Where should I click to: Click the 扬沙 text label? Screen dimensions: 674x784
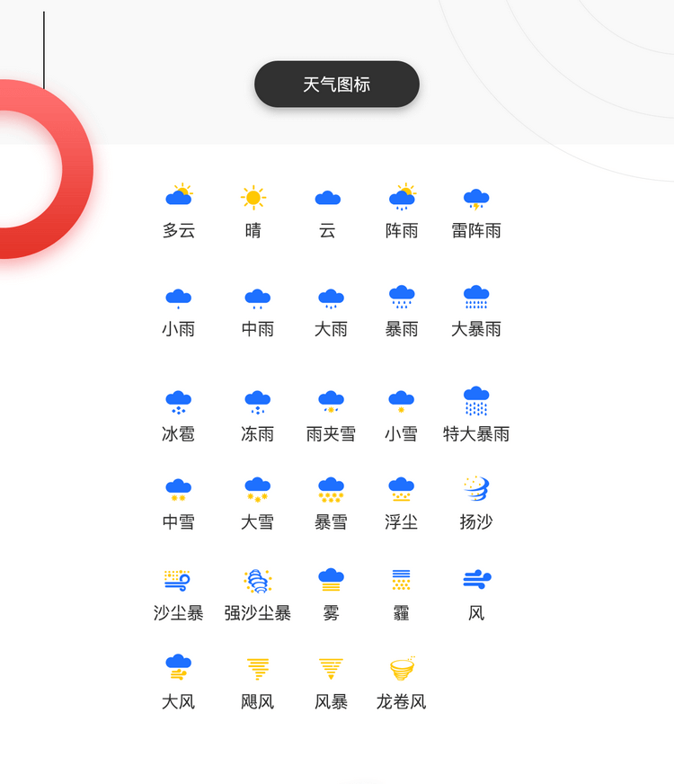[x=476, y=522]
